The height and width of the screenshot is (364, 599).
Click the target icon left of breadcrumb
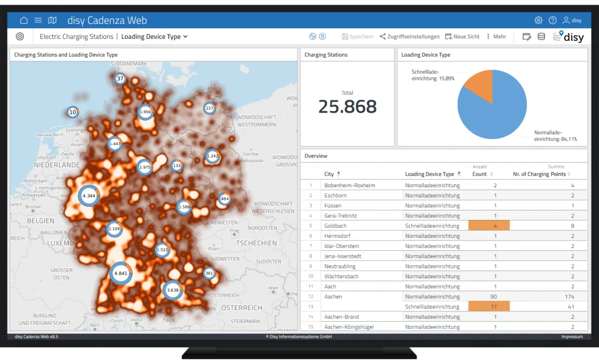[20, 36]
